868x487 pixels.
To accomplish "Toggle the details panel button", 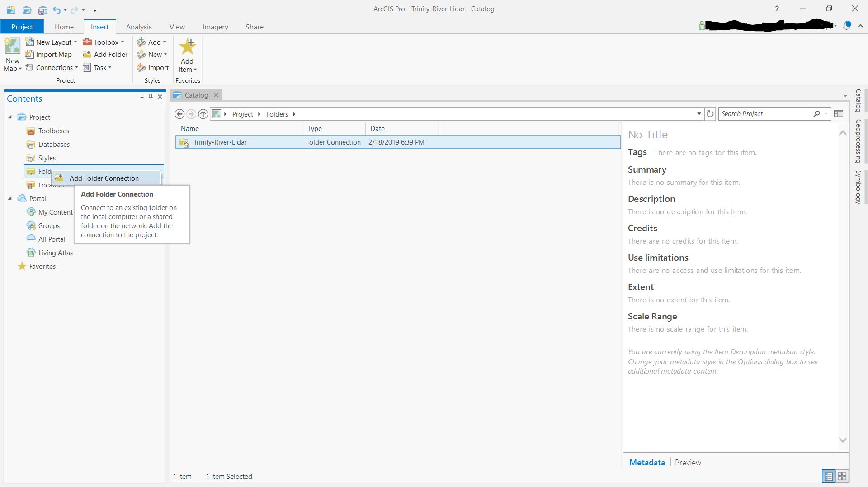I will [x=839, y=114].
